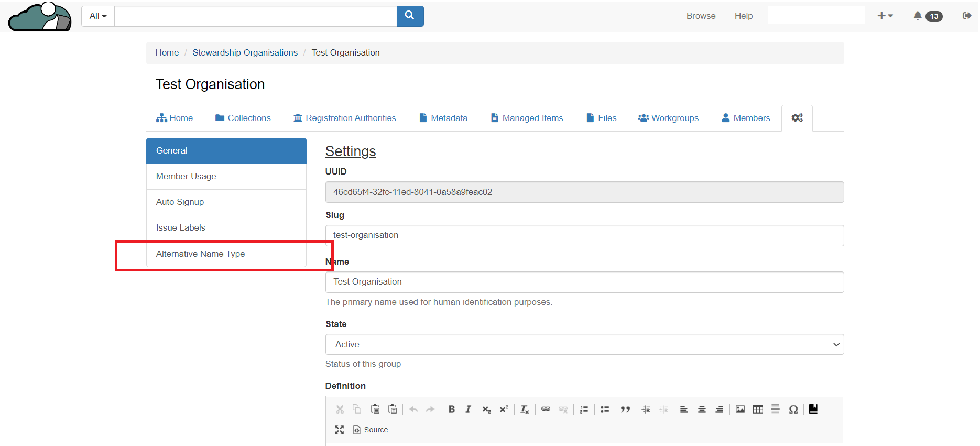Toggle bold formatting in Definition editor
The height and width of the screenshot is (446, 980).
[x=451, y=409]
